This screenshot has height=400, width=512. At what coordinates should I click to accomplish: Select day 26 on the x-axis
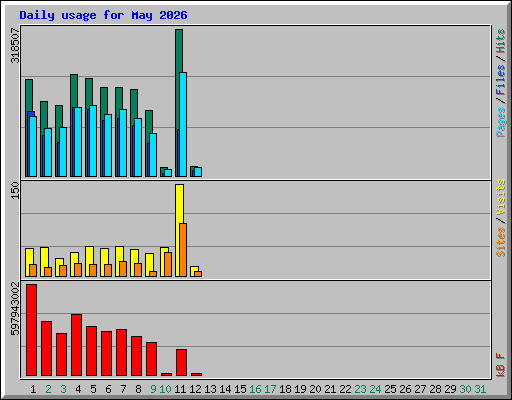405,389
